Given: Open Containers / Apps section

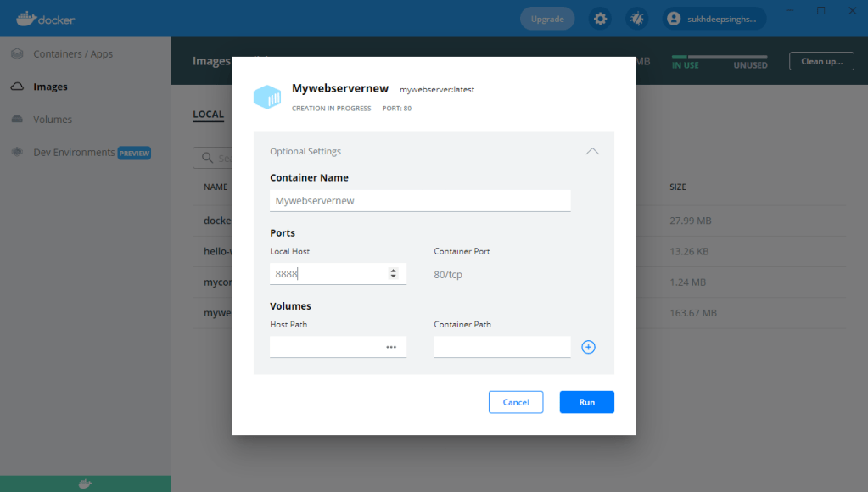Looking at the screenshot, I should pyautogui.click(x=72, y=54).
